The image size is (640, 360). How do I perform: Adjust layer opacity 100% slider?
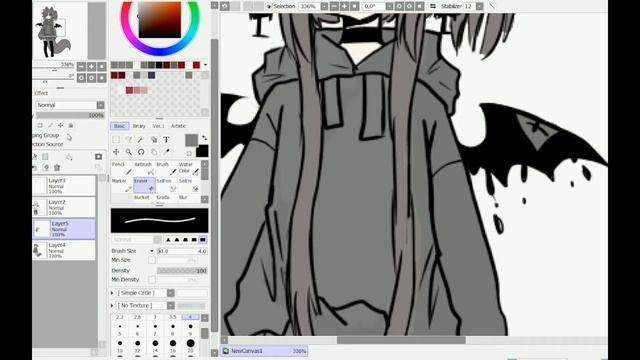click(x=70, y=116)
